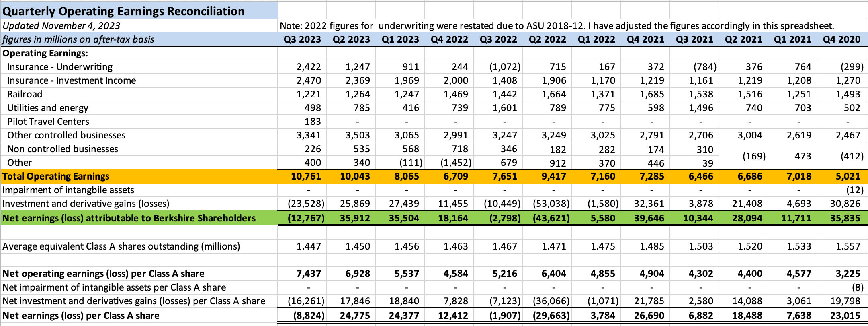Select the Net earnings attributable to Berkshire label
Image resolution: width=868 pixels, height=326 pixels.
tap(129, 218)
